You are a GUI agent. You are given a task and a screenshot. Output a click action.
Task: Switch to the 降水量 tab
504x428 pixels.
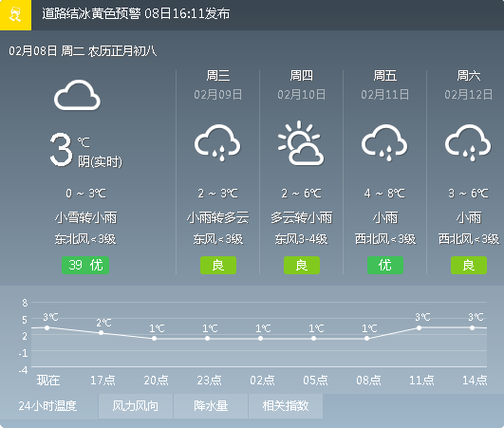211,406
